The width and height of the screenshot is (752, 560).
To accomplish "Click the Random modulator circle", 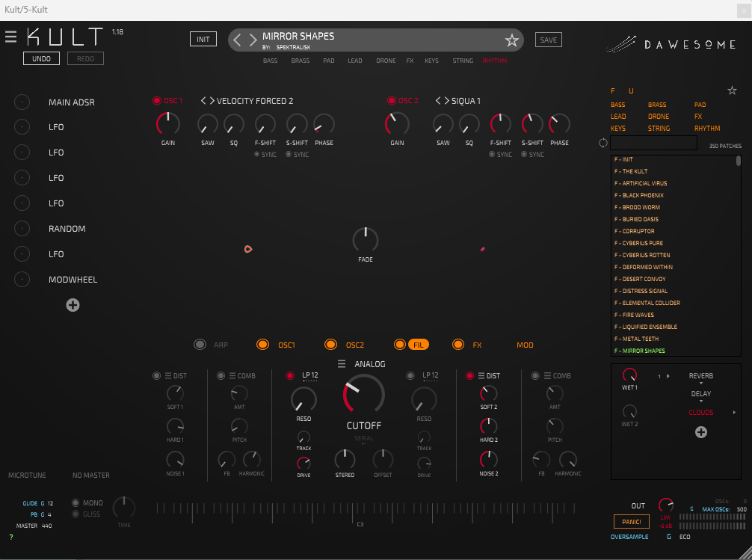I will point(22,229).
